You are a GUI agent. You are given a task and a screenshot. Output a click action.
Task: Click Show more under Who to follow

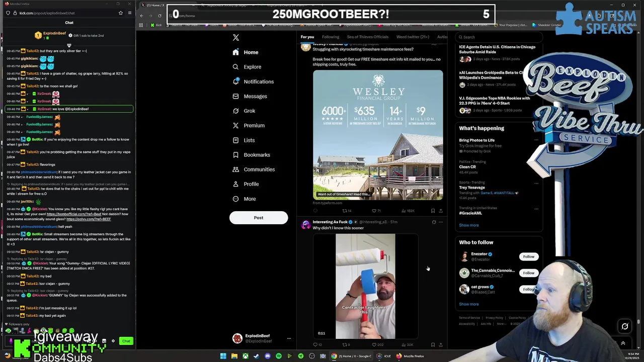point(468,304)
